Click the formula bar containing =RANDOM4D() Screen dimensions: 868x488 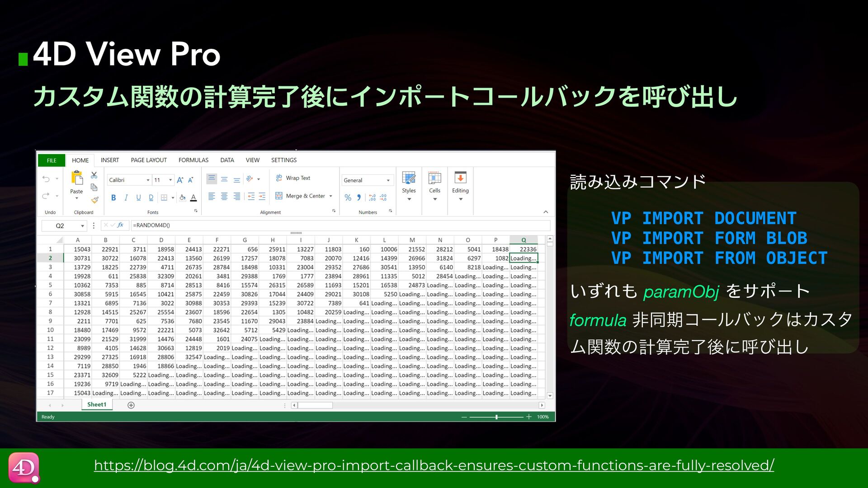tap(340, 225)
